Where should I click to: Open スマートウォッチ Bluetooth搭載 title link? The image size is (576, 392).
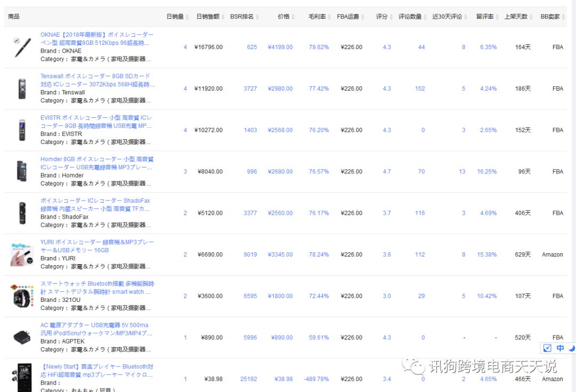pyautogui.click(x=98, y=287)
